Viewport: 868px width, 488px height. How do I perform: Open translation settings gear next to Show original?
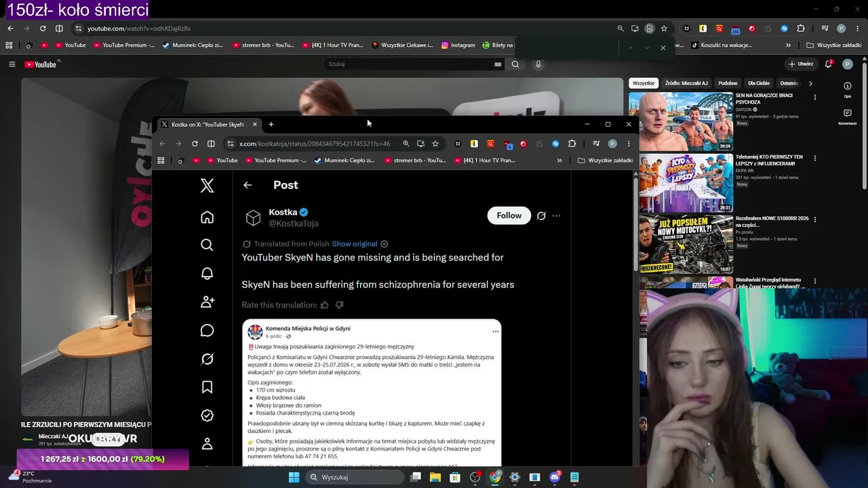384,244
